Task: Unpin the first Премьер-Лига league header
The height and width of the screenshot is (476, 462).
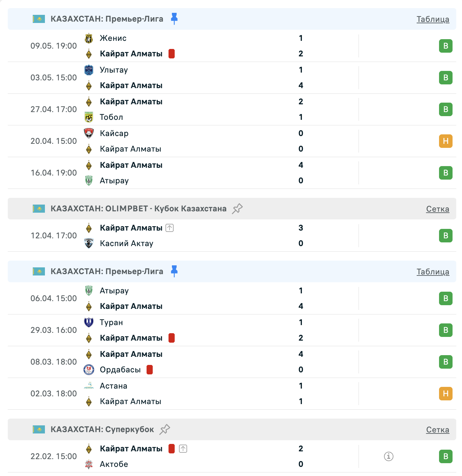Action: click(x=174, y=19)
